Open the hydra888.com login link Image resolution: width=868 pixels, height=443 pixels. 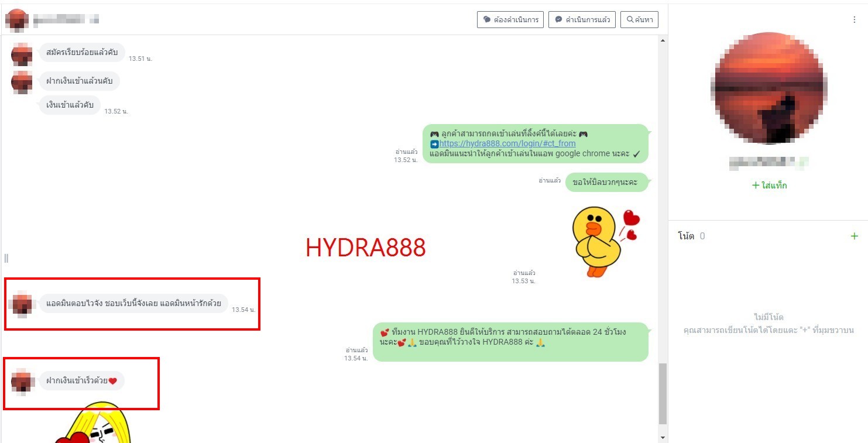507,143
